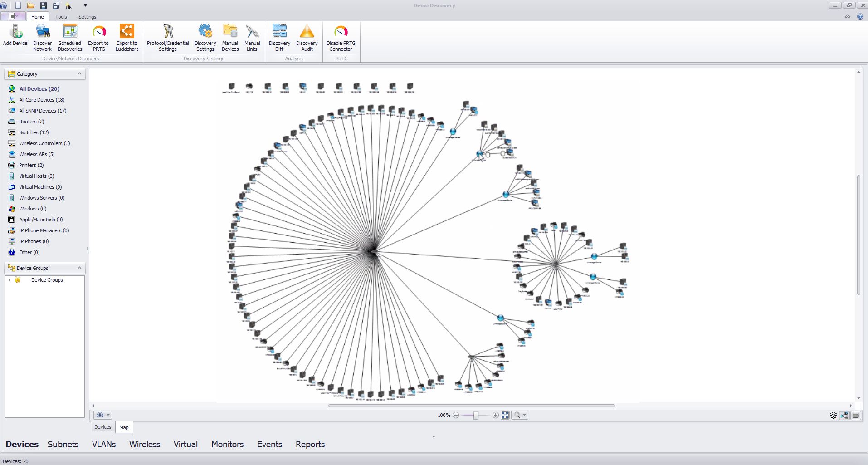
Task: Run Discovery Diff analysis
Action: click(x=280, y=38)
